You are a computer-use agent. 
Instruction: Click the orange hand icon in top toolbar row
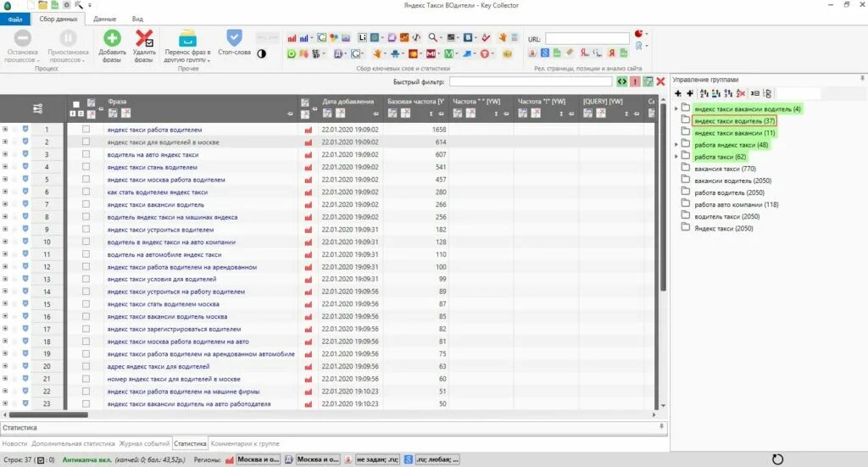(502, 37)
